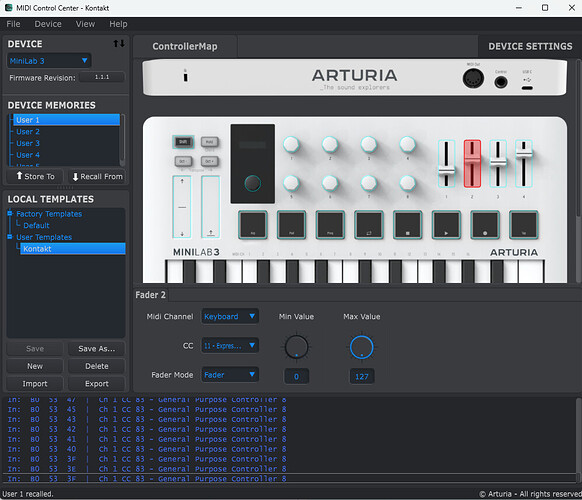Open the MiniLab 3 device dropdown
Screen dimensions: 582x500
49,61
